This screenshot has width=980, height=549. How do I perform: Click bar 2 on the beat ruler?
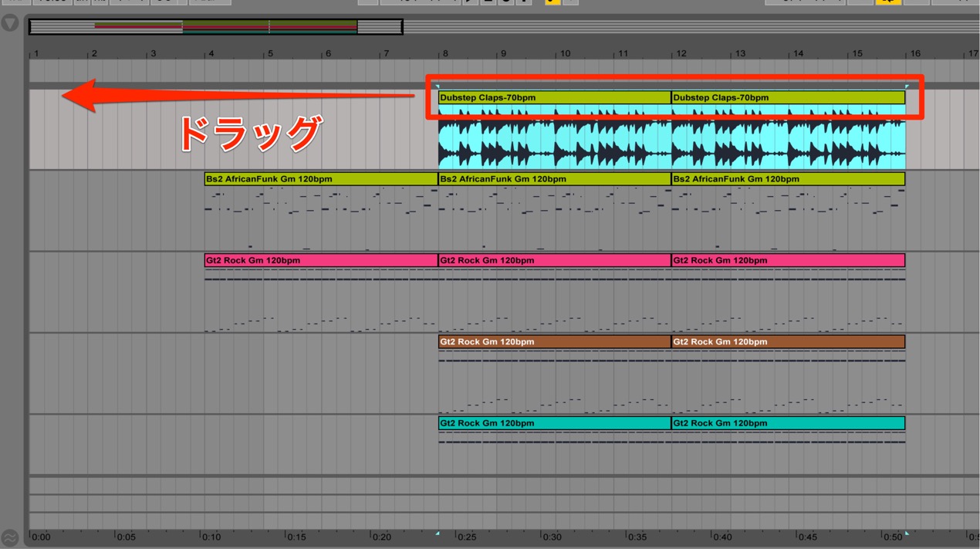click(x=93, y=53)
